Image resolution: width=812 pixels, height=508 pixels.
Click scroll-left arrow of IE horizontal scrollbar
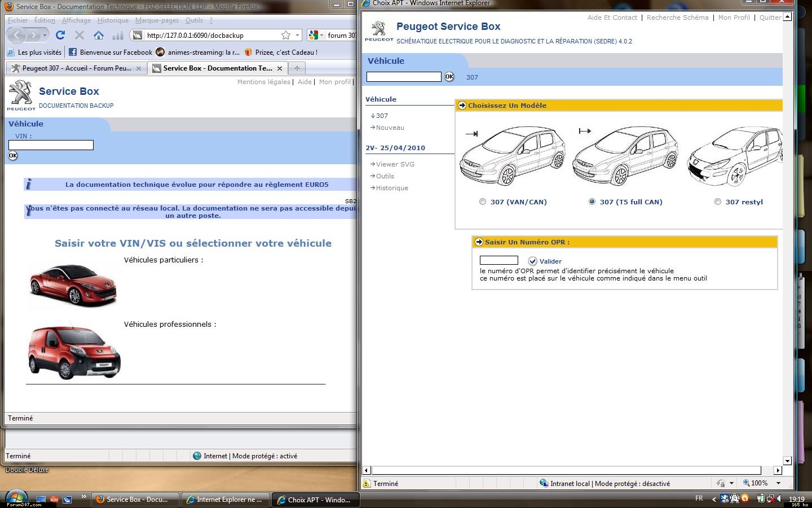(x=367, y=470)
